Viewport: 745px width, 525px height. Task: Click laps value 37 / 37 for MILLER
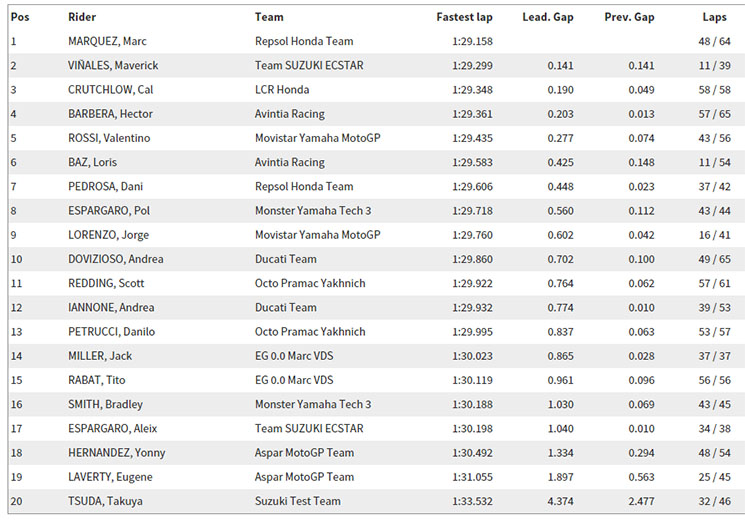pos(715,356)
